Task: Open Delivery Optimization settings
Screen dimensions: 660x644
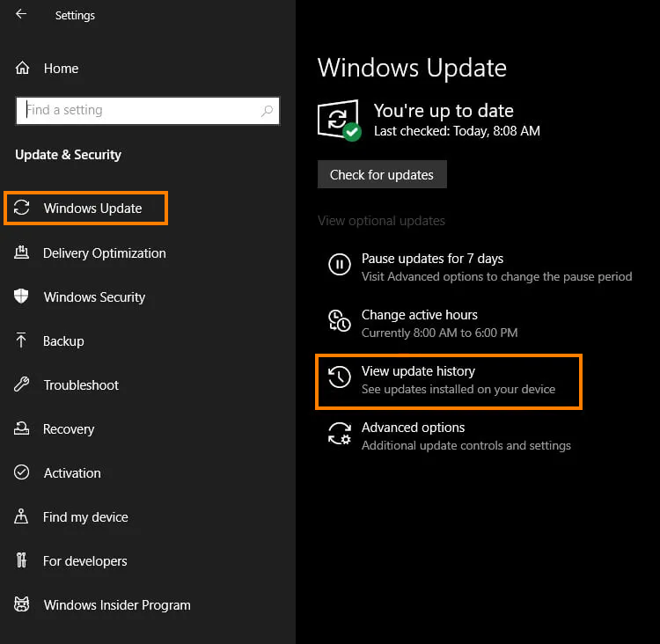Action: [105, 253]
